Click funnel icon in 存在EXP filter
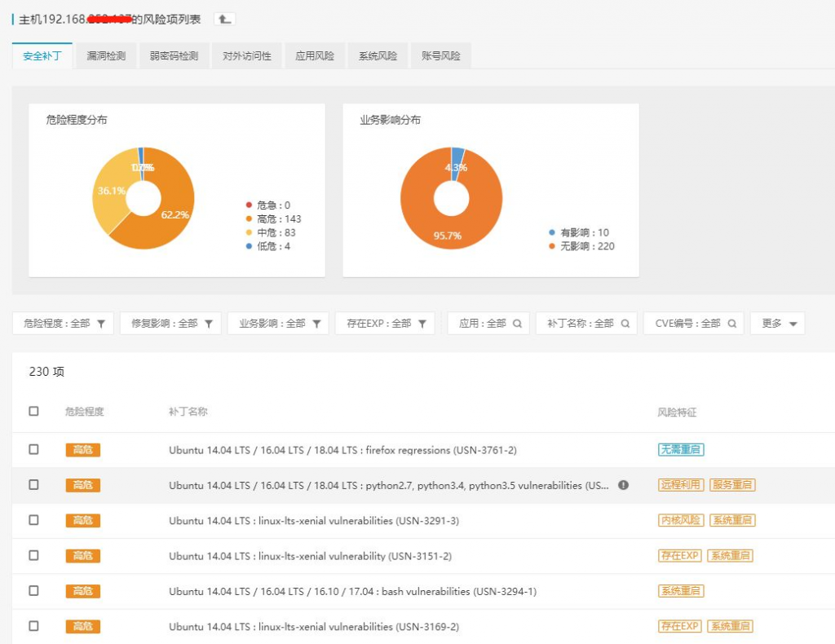 tap(422, 324)
